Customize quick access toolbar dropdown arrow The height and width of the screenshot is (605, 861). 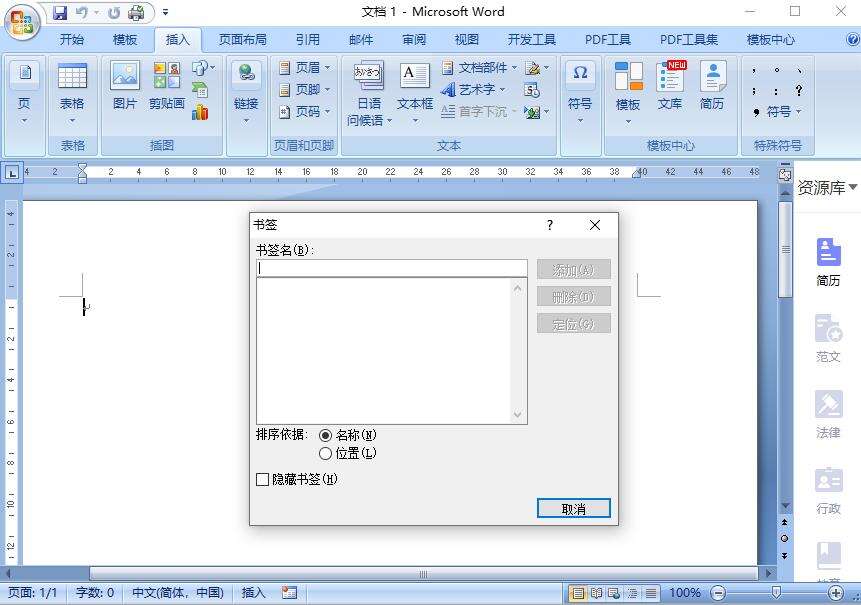point(165,12)
